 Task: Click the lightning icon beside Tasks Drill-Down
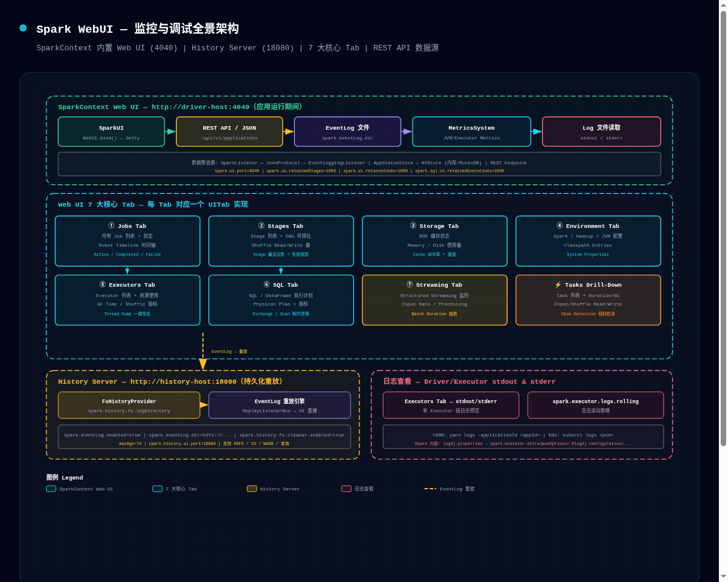point(558,285)
